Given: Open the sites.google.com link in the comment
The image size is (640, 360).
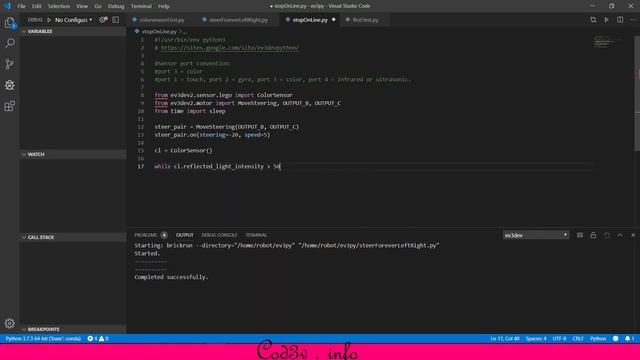Looking at the screenshot, I should pyautogui.click(x=229, y=48).
